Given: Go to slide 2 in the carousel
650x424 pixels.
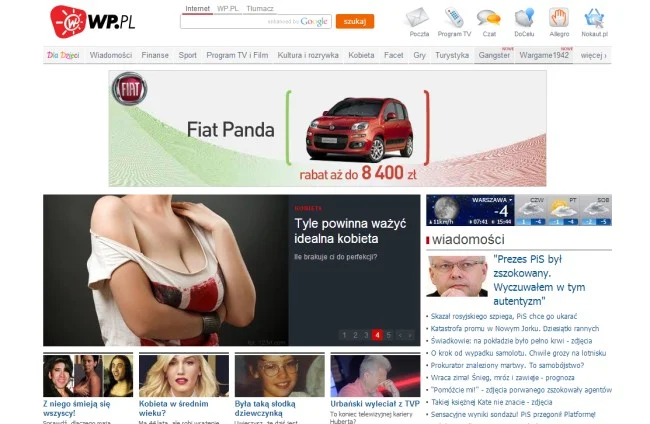Looking at the screenshot, I should pyautogui.click(x=355, y=335).
